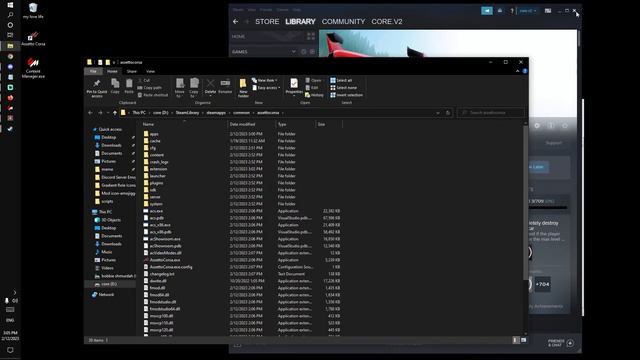Click Steam announcements megaphone button

pyautogui.click(x=487, y=11)
